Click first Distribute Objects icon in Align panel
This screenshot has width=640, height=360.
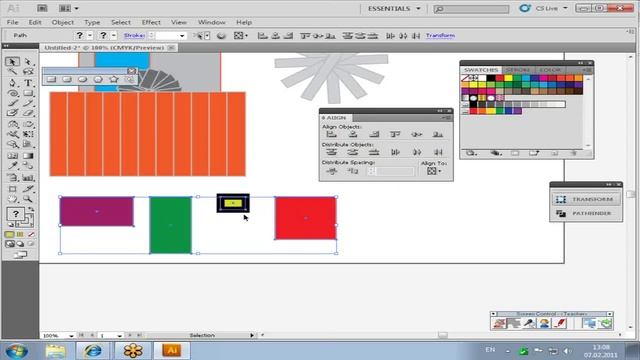(x=331, y=152)
